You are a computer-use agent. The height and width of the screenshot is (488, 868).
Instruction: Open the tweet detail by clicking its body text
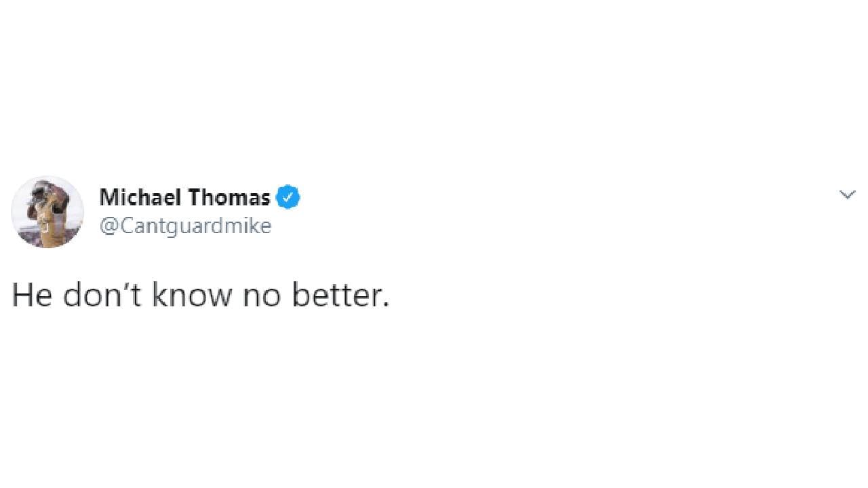point(201,296)
